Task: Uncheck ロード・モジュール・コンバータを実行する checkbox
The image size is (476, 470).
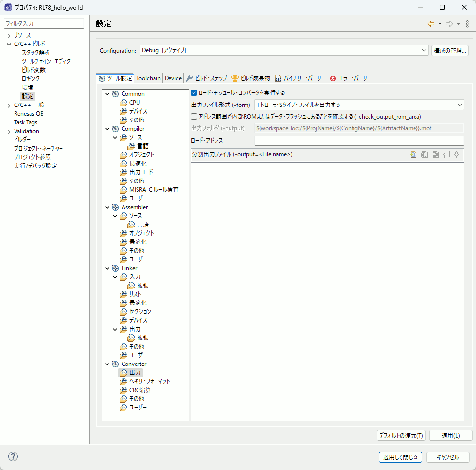Action: click(194, 93)
